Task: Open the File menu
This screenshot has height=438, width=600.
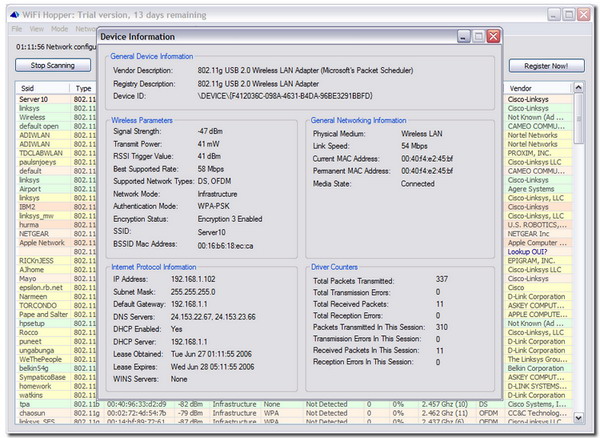Action: [x=16, y=29]
